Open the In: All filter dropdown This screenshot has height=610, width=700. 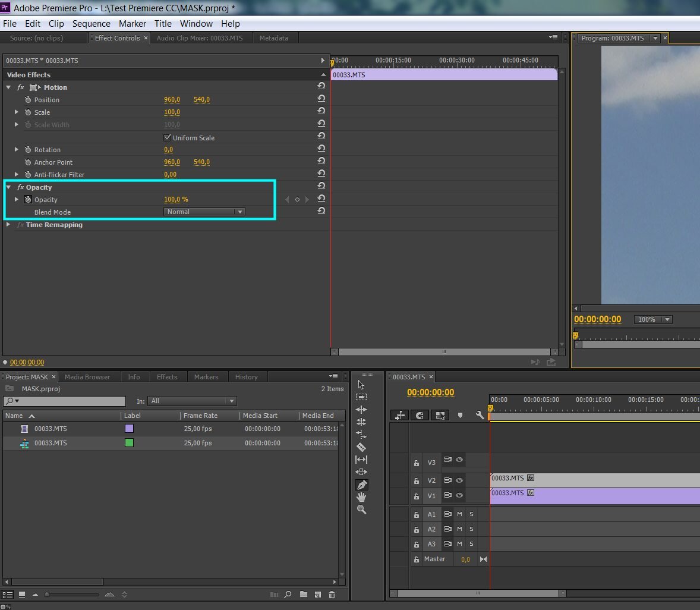point(192,401)
